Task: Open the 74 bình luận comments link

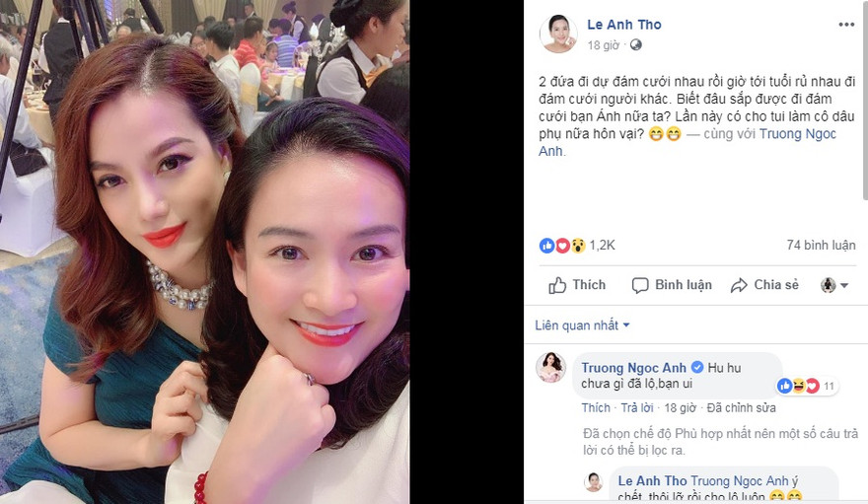Action: [821, 245]
